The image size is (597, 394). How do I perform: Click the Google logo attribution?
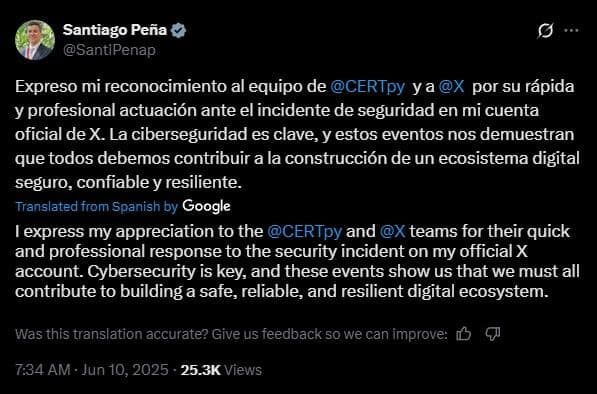point(206,206)
